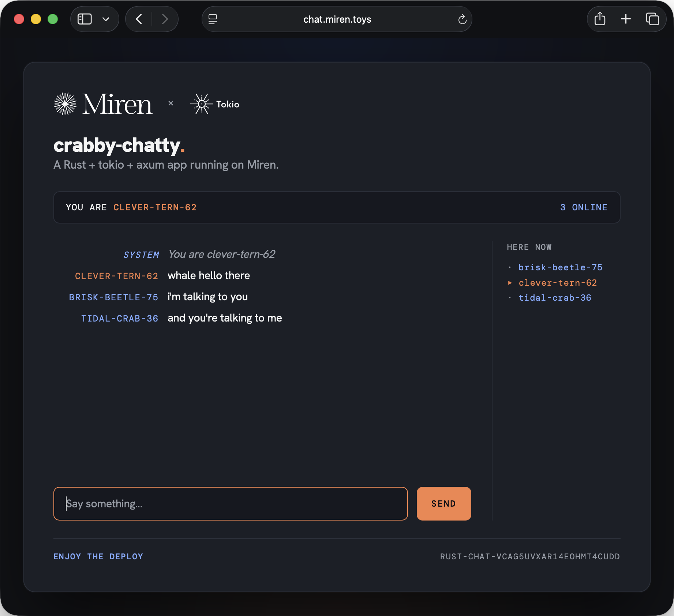Select brisk-beetle-75 in the HERE NOW list
The image size is (674, 616).
[560, 267]
